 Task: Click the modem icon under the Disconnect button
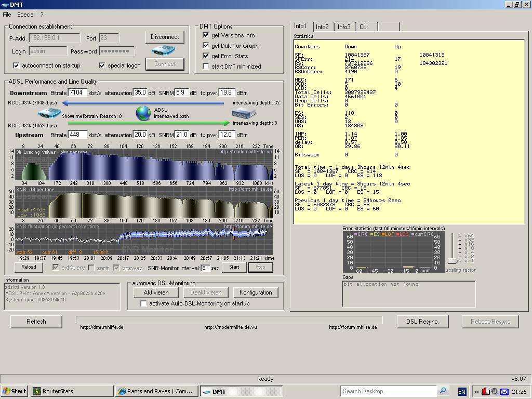click(164, 51)
